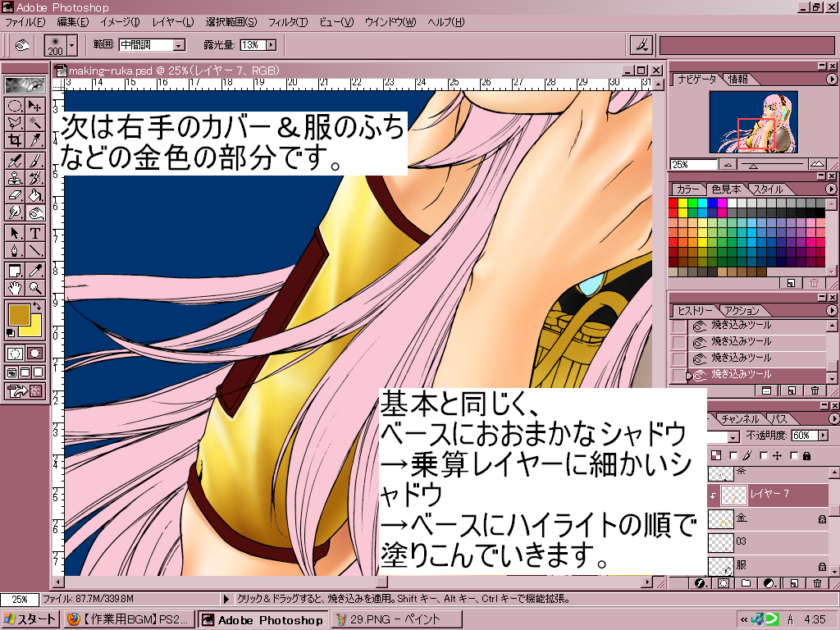Screen dimensions: 840x630
Task: Select the Crop tool
Action: click(16, 140)
